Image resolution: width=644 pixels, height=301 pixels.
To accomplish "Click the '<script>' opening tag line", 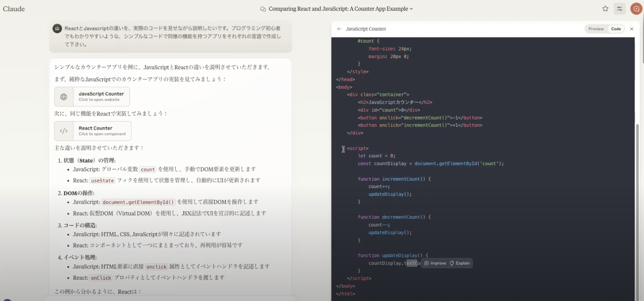I will point(358,148).
